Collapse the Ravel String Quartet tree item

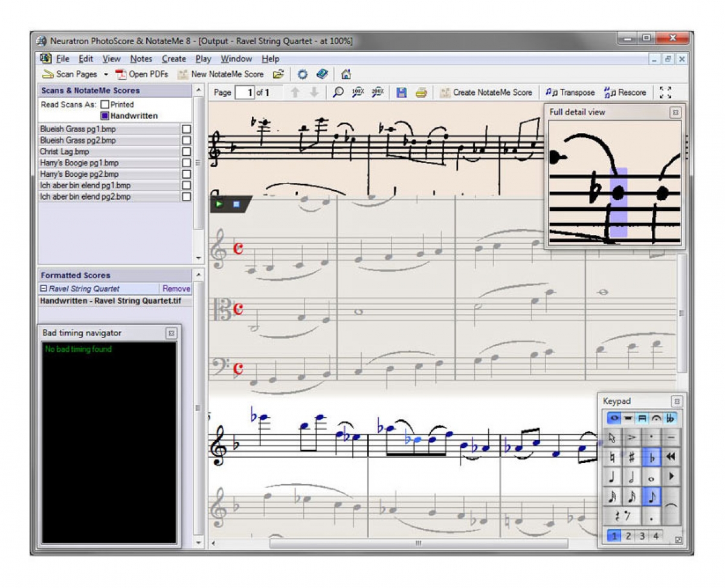point(43,289)
